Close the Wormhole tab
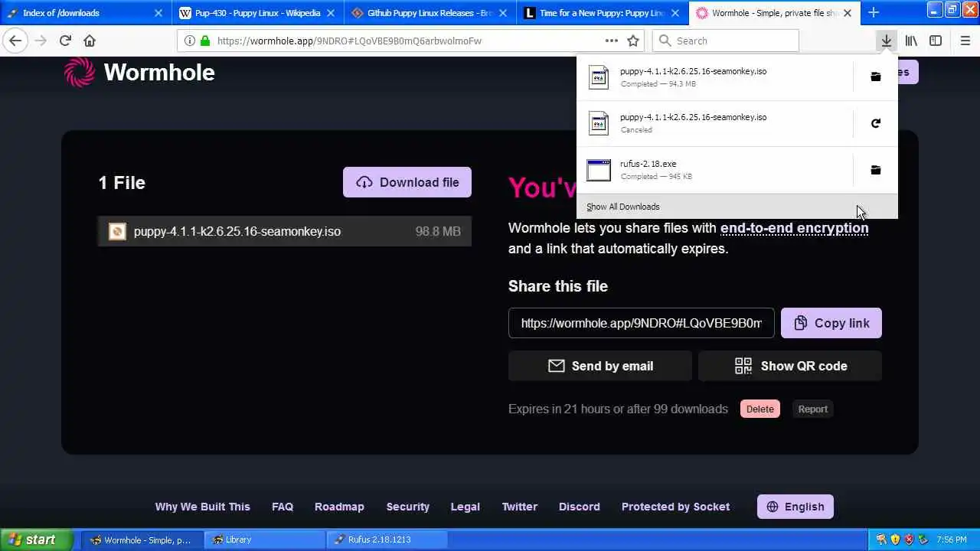Image resolution: width=980 pixels, height=551 pixels. [x=848, y=13]
